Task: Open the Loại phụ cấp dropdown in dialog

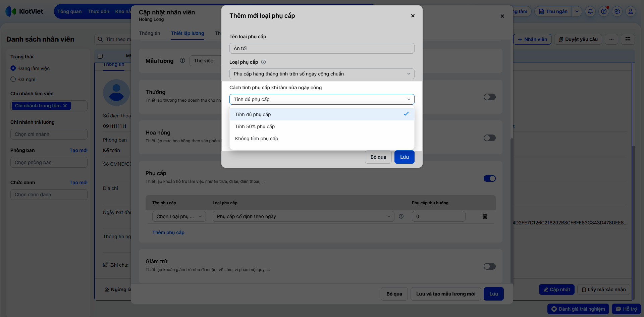Action: (322, 74)
